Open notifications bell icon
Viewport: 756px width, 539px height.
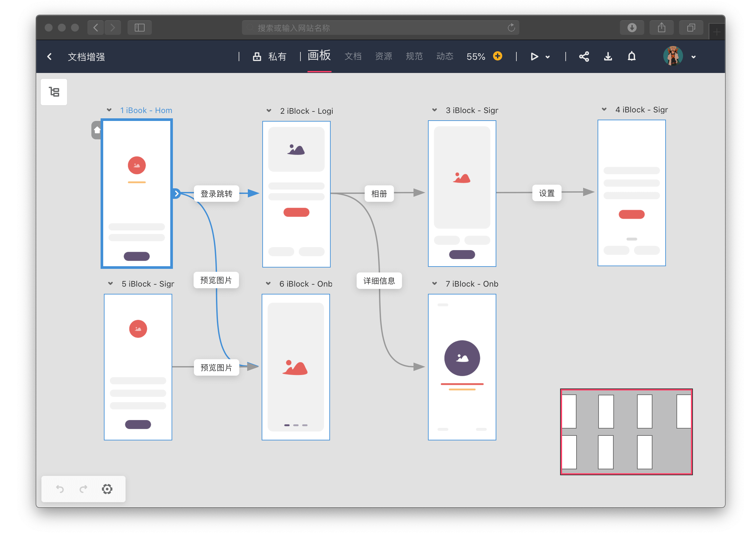coord(631,57)
